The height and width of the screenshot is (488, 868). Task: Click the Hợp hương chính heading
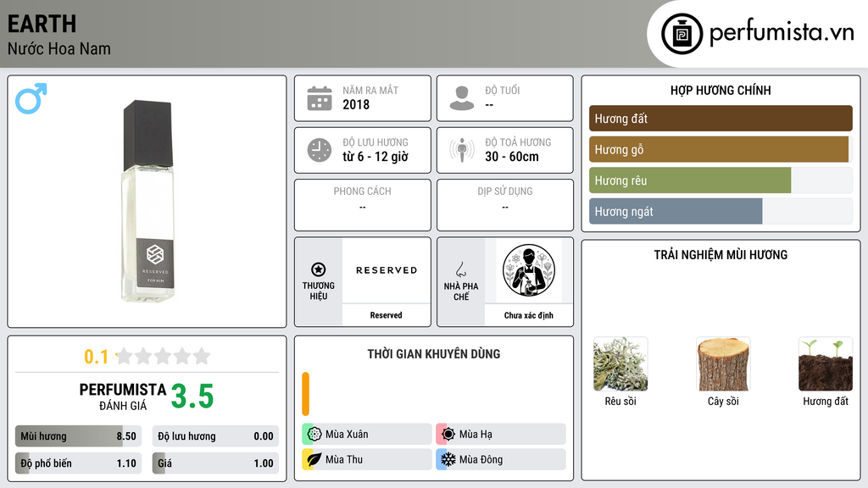pos(721,90)
